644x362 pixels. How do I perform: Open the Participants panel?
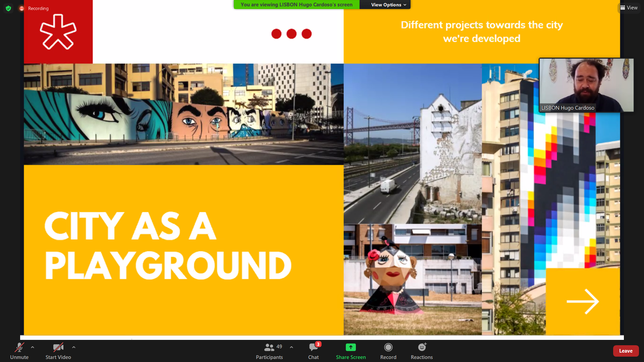tap(269, 351)
